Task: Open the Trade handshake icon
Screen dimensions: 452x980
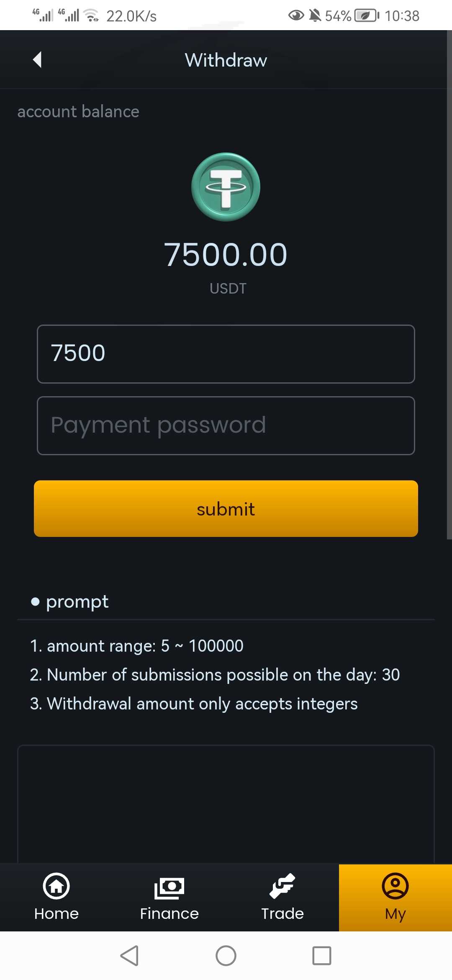Action: coord(282,886)
